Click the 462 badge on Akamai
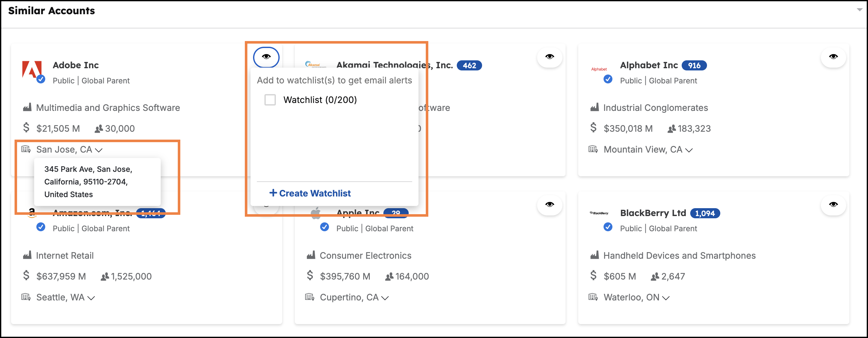The image size is (868, 338). 469,65
